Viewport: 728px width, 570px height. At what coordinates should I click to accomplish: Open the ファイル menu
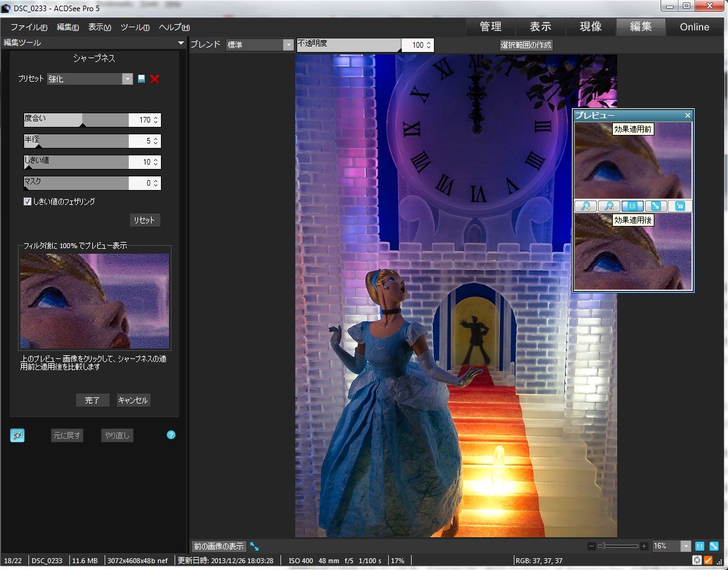28,27
